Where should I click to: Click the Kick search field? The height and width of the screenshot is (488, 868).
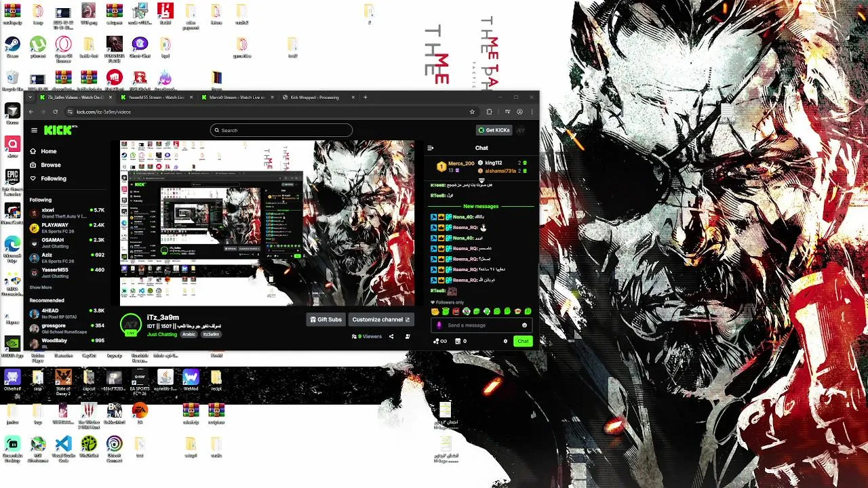point(281,130)
